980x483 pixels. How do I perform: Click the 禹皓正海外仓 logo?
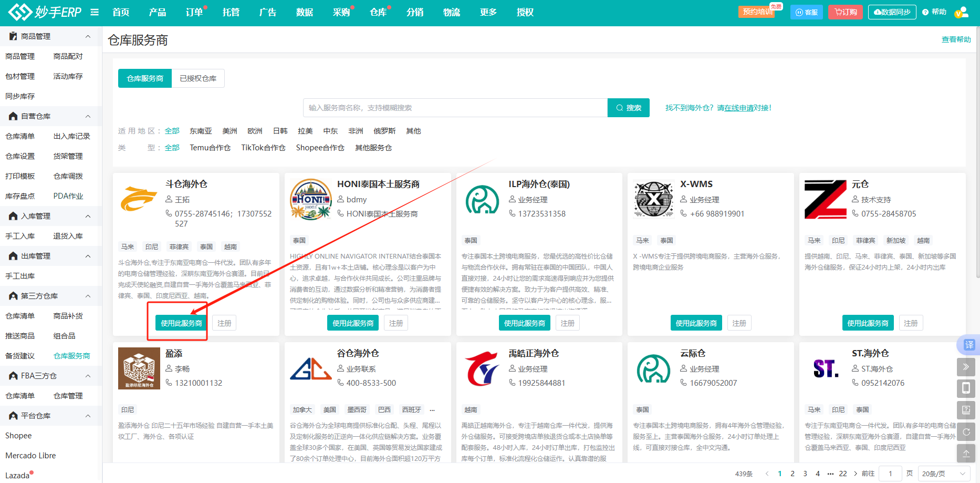click(482, 368)
